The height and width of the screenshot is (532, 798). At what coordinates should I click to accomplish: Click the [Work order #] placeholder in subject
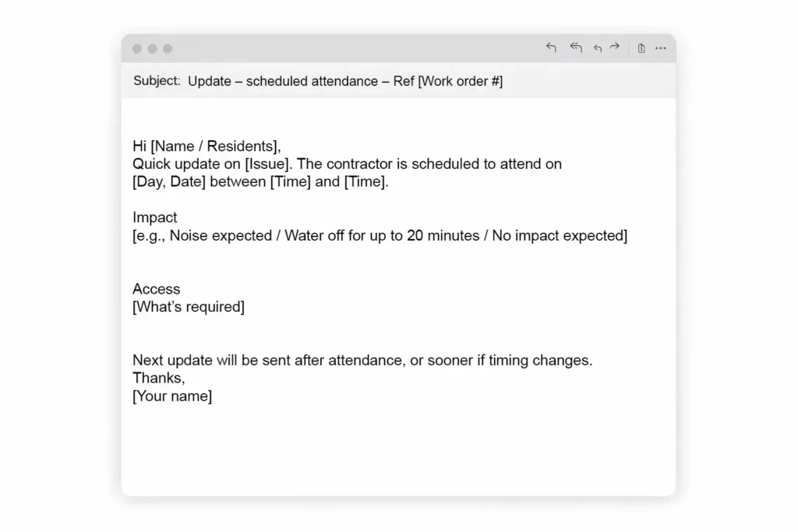point(460,81)
